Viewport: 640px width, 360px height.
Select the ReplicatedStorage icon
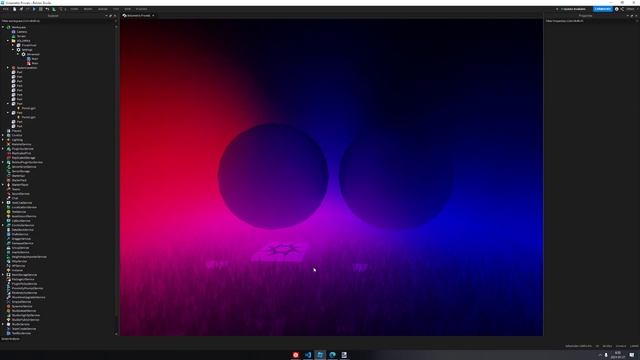pyautogui.click(x=9, y=158)
